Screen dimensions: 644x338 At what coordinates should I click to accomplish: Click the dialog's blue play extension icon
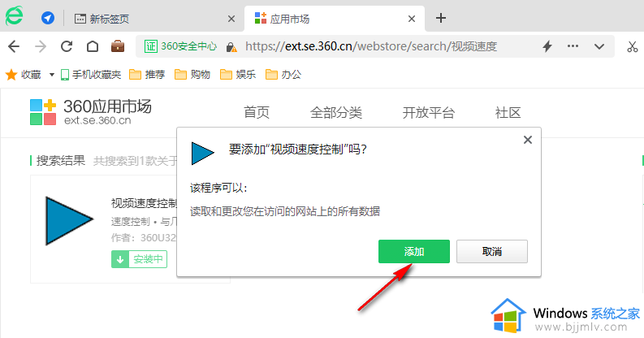tap(202, 154)
